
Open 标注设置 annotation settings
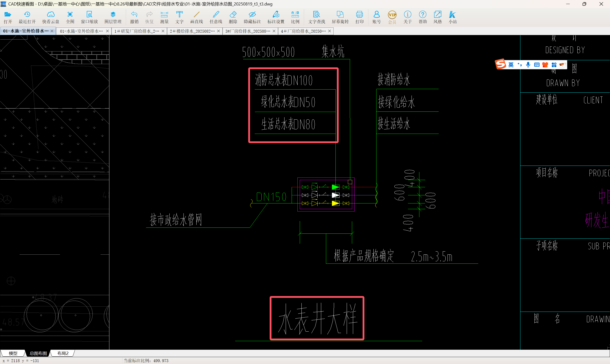(x=276, y=17)
